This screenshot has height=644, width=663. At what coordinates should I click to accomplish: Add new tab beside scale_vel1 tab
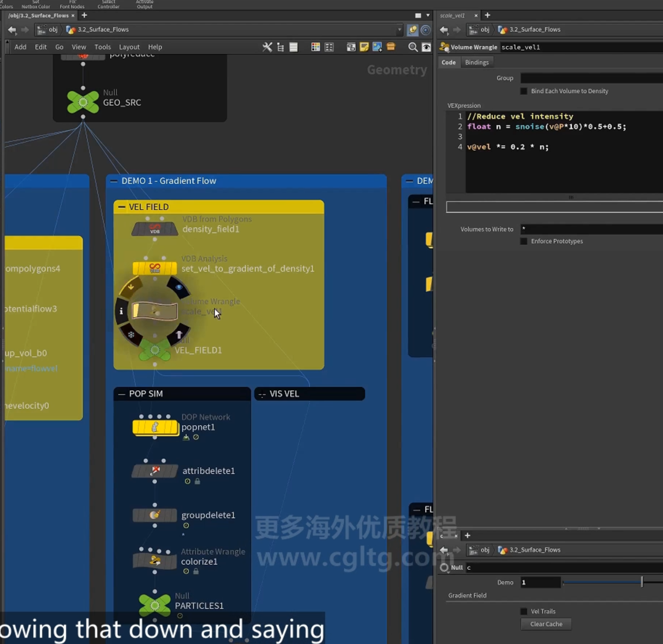click(x=487, y=15)
